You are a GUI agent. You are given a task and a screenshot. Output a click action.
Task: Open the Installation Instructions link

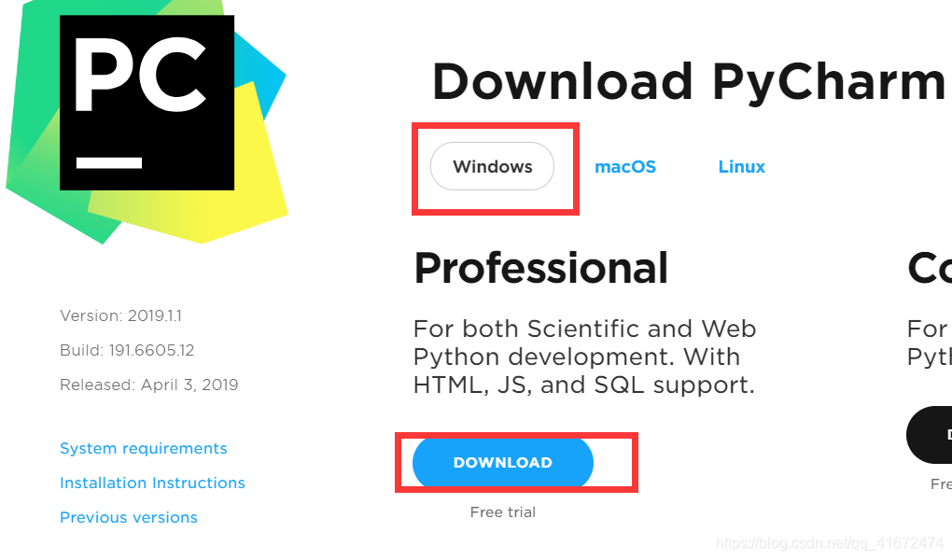point(152,483)
